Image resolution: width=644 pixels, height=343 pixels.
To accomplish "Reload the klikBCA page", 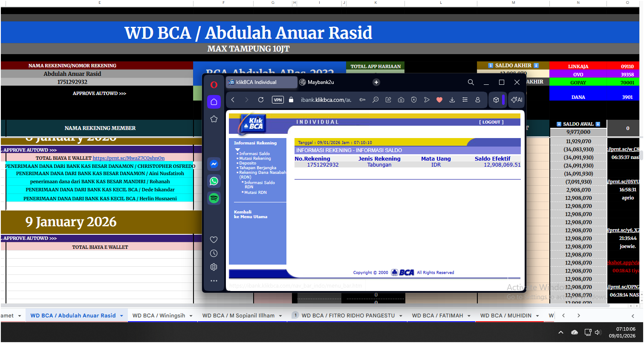I will 261,100.
